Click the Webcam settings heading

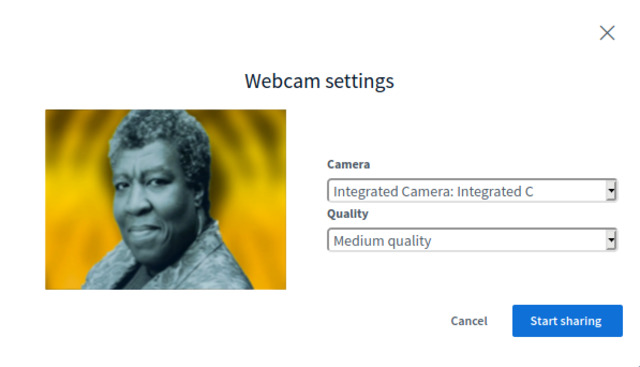point(319,81)
